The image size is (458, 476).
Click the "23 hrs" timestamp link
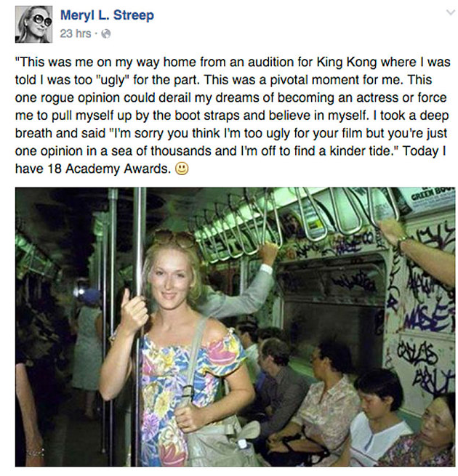pos(75,33)
